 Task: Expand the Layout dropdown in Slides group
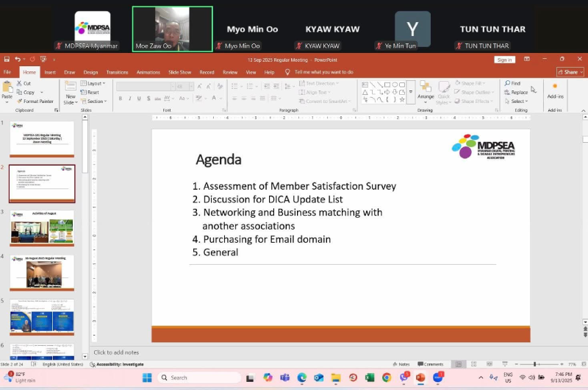(x=93, y=83)
